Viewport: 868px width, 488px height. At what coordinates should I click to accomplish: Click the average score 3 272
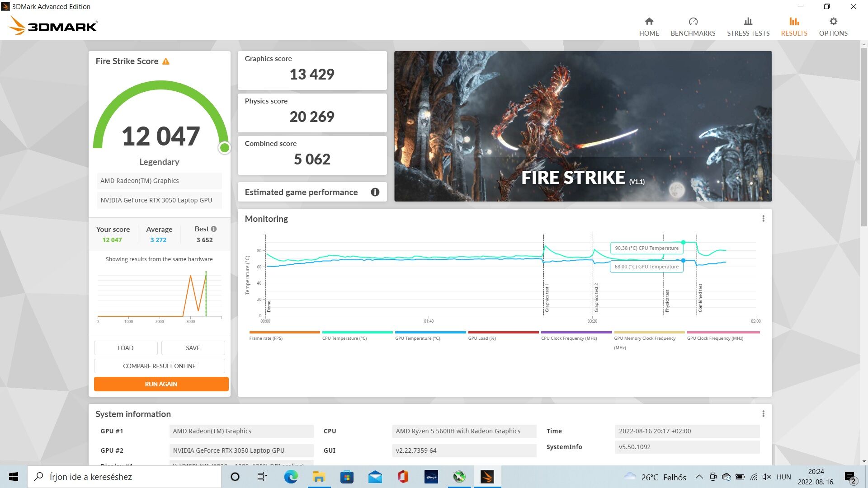pyautogui.click(x=158, y=240)
